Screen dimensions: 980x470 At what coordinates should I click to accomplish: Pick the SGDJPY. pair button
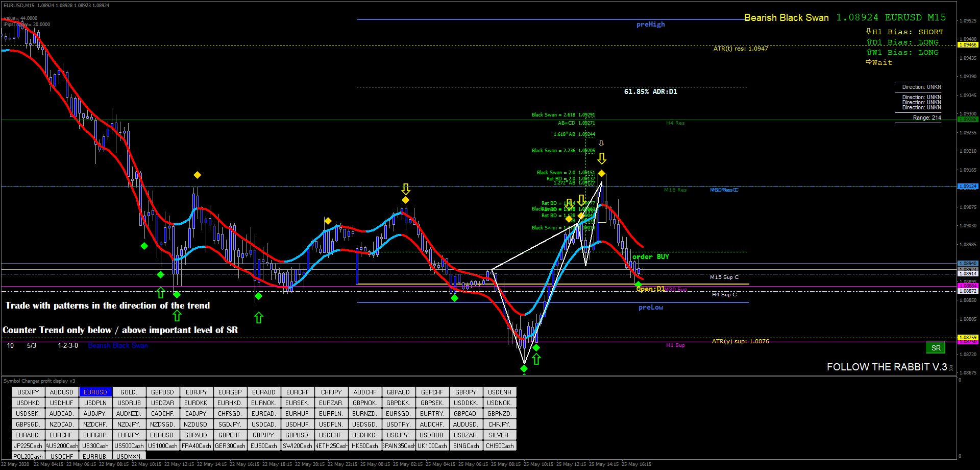tap(230, 424)
